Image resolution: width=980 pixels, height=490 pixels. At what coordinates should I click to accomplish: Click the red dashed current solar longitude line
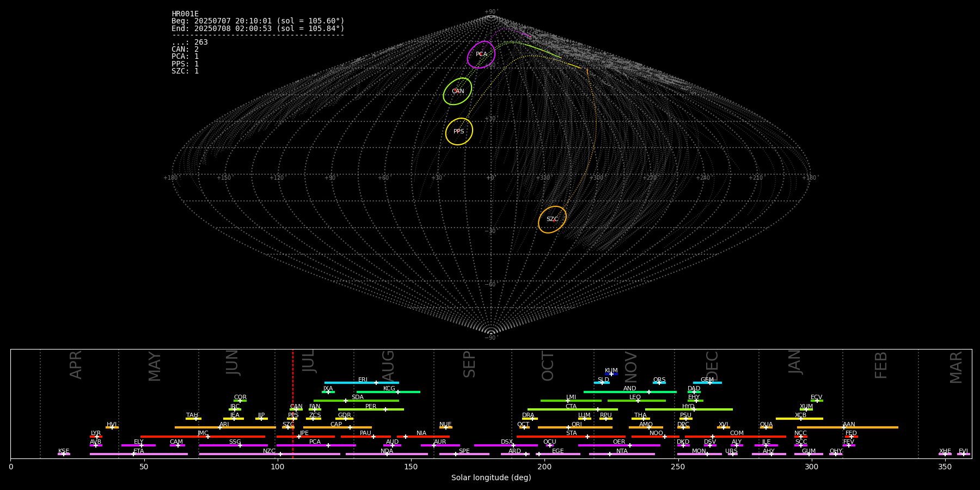pyautogui.click(x=293, y=403)
